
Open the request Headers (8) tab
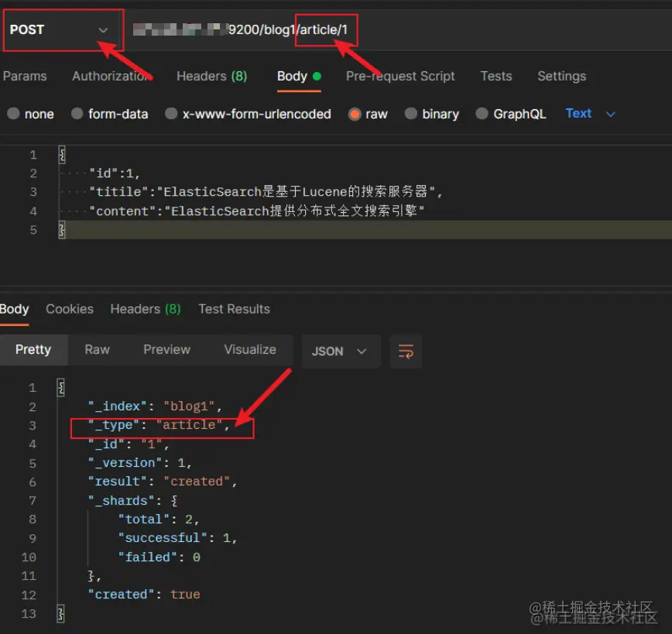211,77
